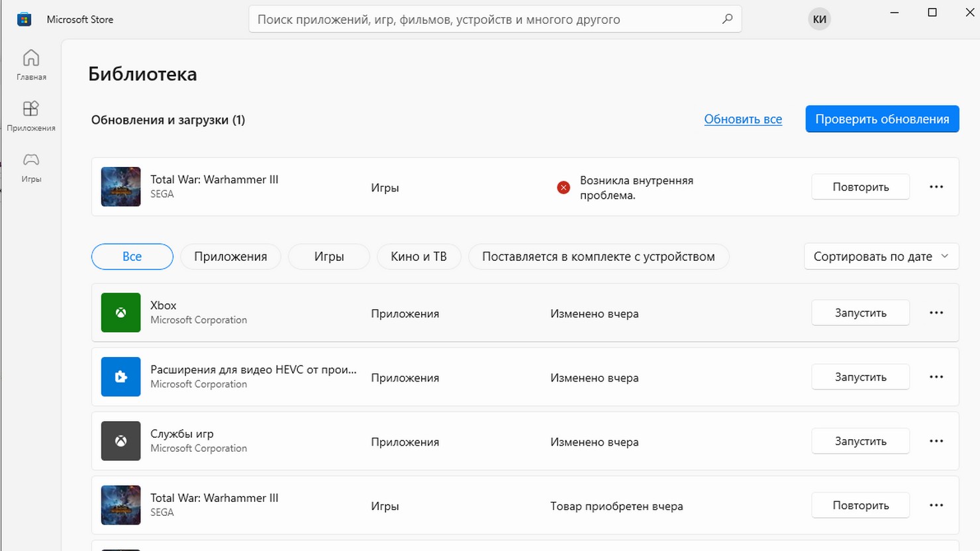Open more options for Службы игр
This screenshot has width=980, height=551.
tap(936, 441)
